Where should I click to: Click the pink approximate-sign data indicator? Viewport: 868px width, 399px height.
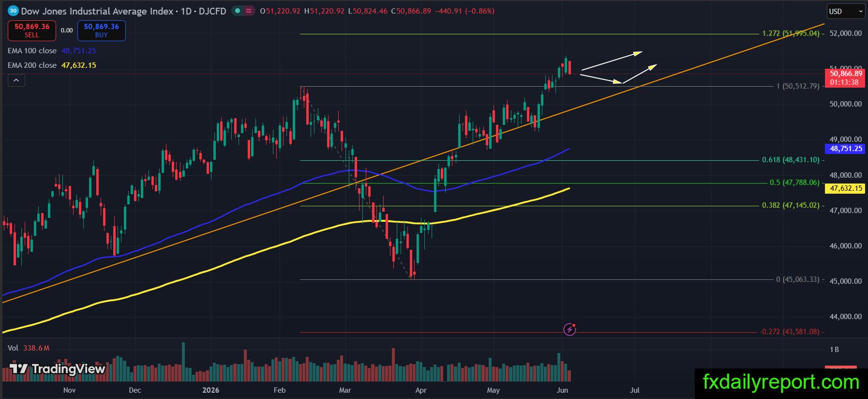pyautogui.click(x=249, y=11)
